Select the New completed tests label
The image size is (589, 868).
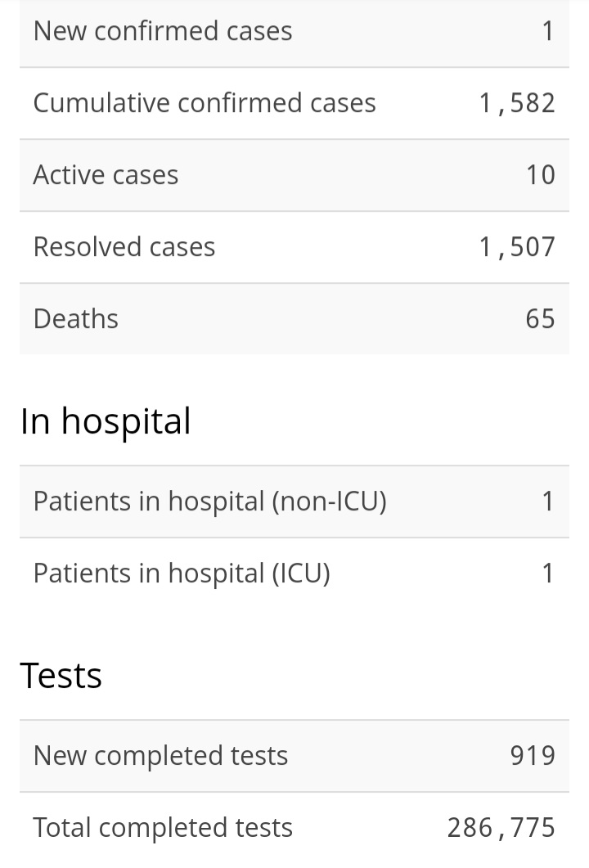160,757
